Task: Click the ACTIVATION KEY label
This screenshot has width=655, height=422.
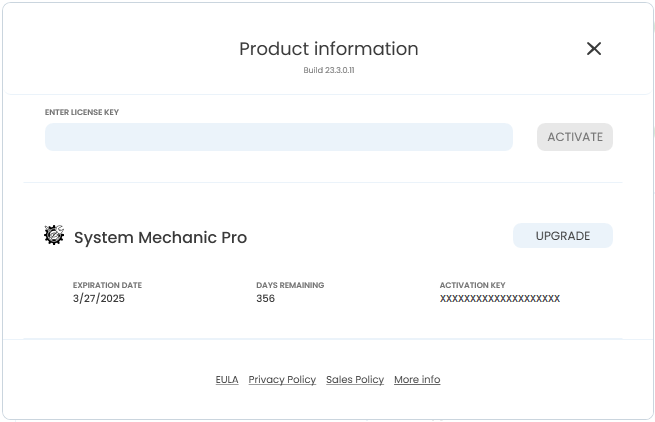Action: click(x=472, y=285)
